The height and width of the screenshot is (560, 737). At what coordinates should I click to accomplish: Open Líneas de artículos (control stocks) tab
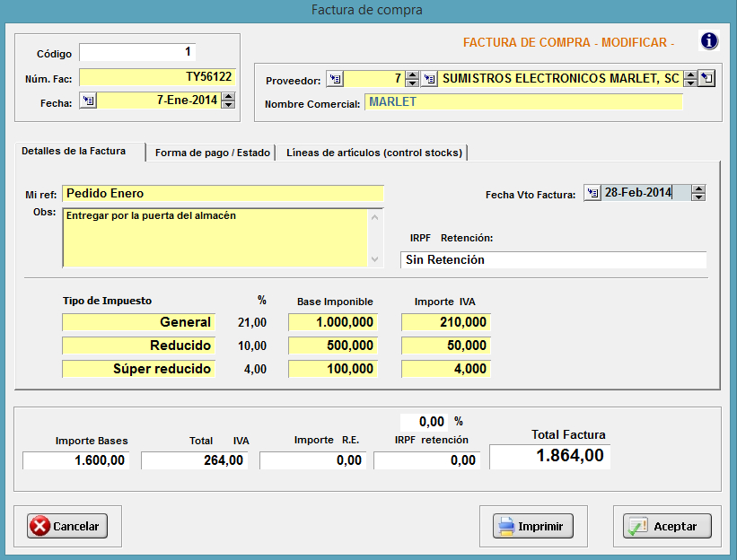pyautogui.click(x=373, y=153)
